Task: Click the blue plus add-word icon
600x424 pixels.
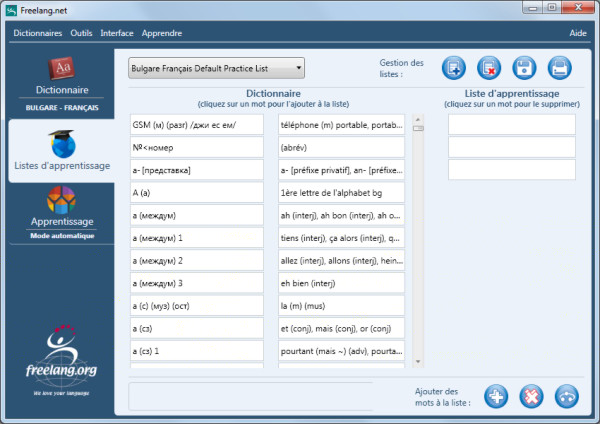Action: click(496, 396)
